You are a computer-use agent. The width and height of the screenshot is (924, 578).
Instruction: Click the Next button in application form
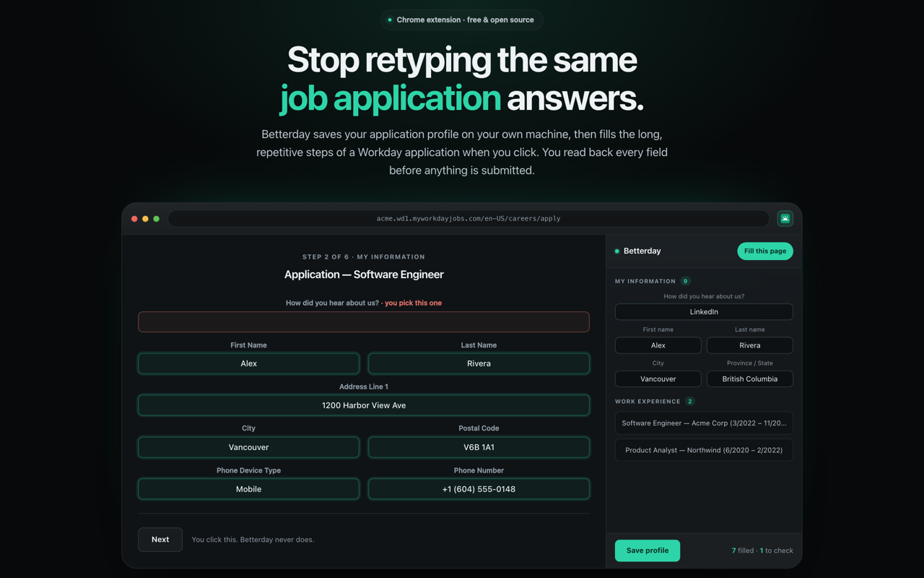coord(160,540)
